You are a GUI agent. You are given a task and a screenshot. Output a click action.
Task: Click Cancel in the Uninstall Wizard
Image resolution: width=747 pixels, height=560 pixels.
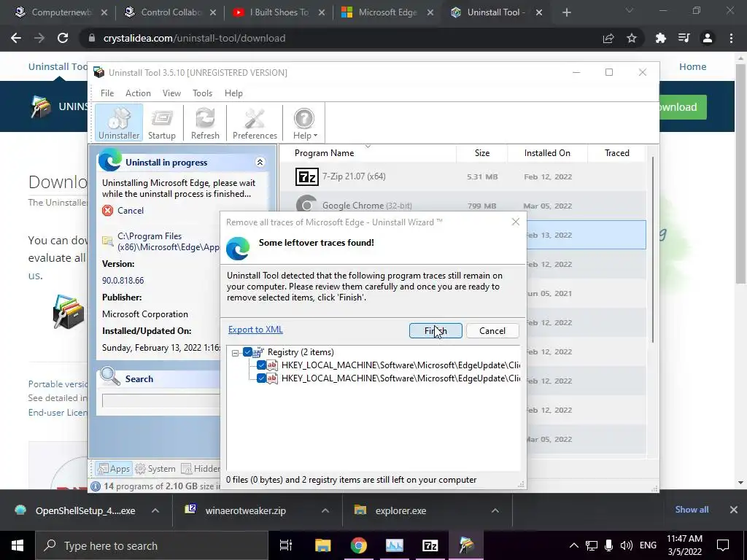pyautogui.click(x=492, y=330)
